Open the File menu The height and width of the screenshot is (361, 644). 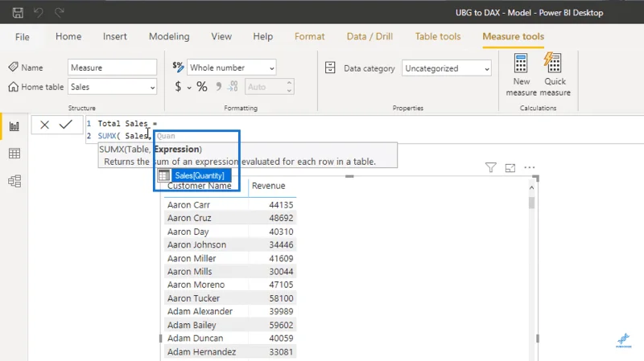click(x=23, y=37)
